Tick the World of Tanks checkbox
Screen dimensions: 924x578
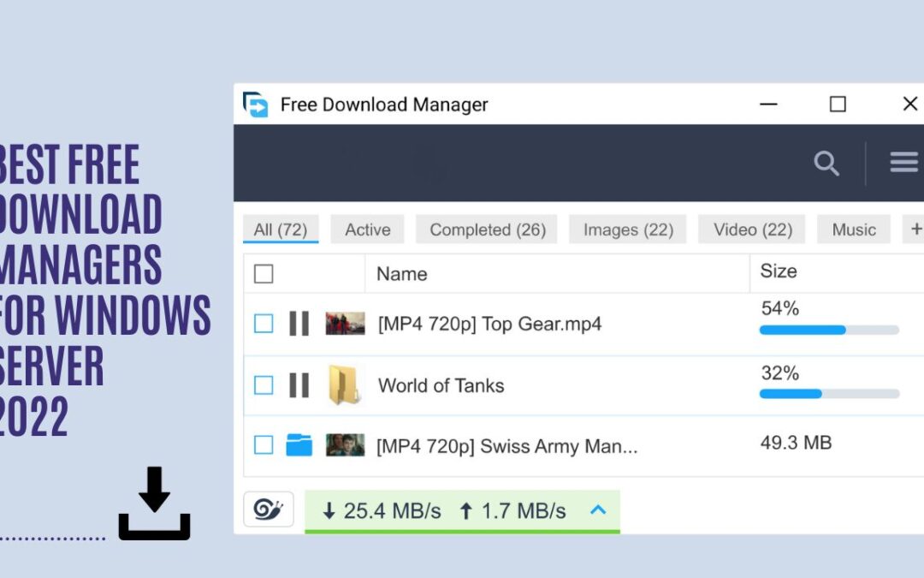[264, 385]
